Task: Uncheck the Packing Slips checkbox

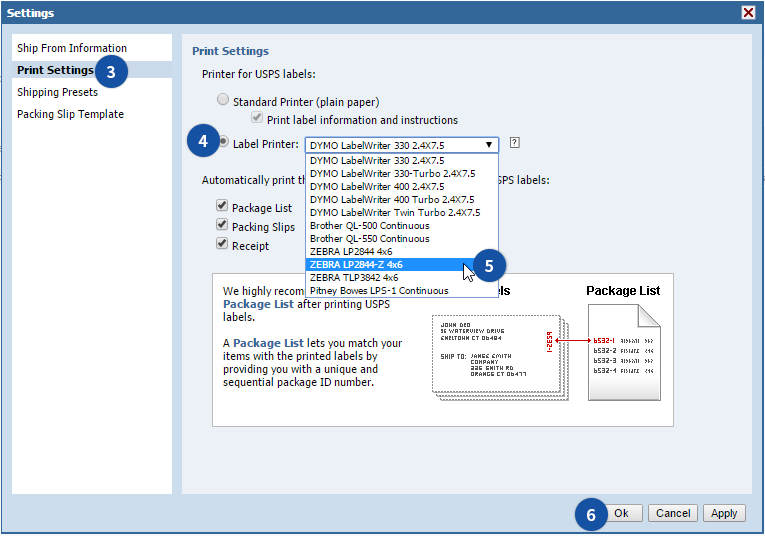Action: [x=222, y=224]
